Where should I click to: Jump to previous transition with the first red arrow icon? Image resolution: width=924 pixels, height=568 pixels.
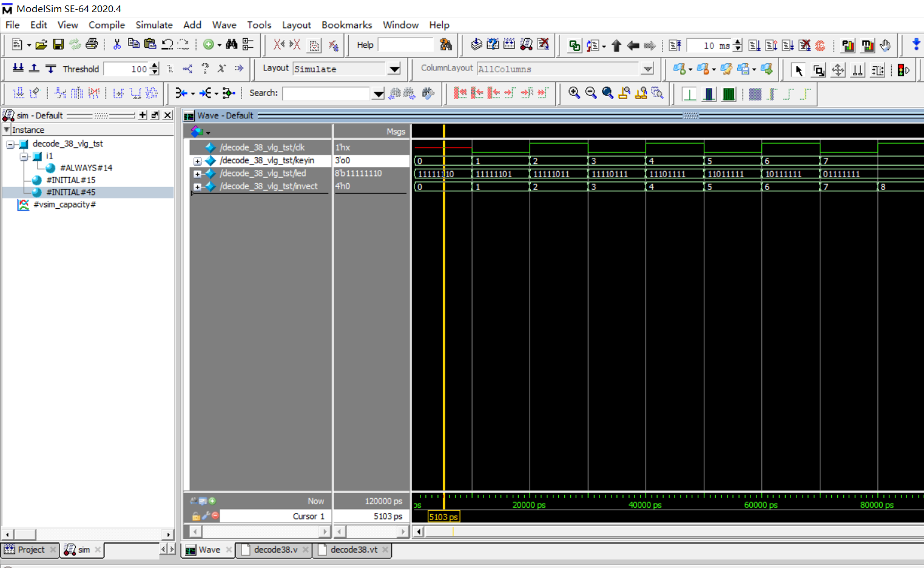click(460, 93)
